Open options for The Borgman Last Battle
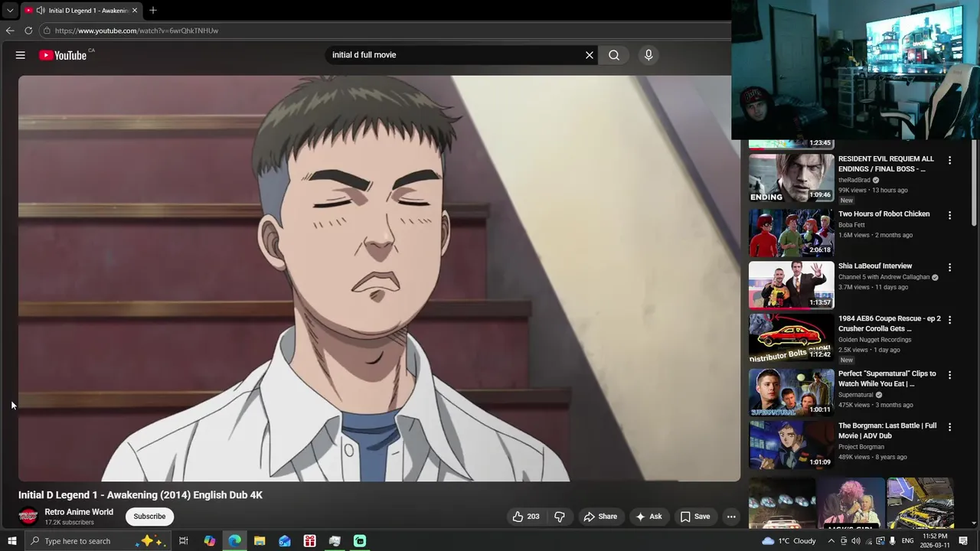 (949, 427)
